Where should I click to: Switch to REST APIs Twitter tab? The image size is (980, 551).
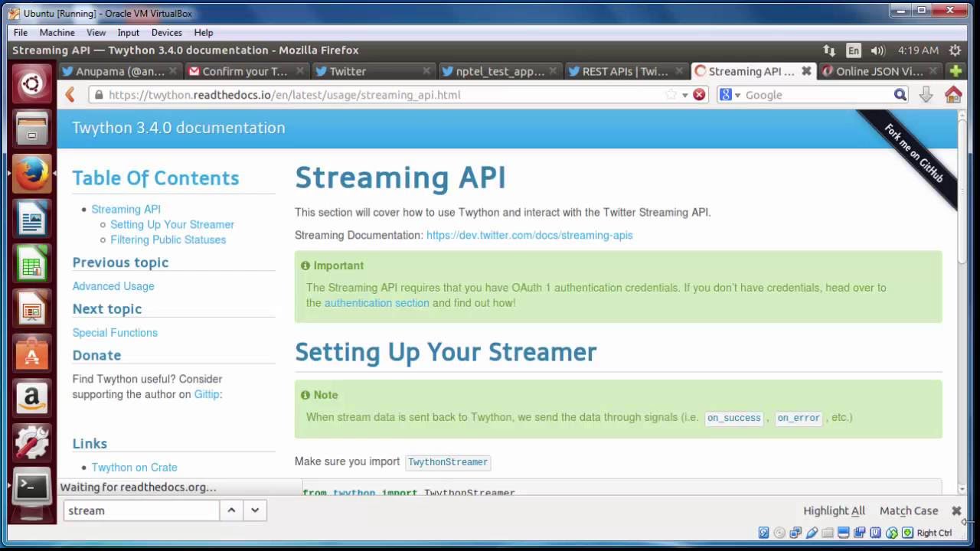coord(626,71)
